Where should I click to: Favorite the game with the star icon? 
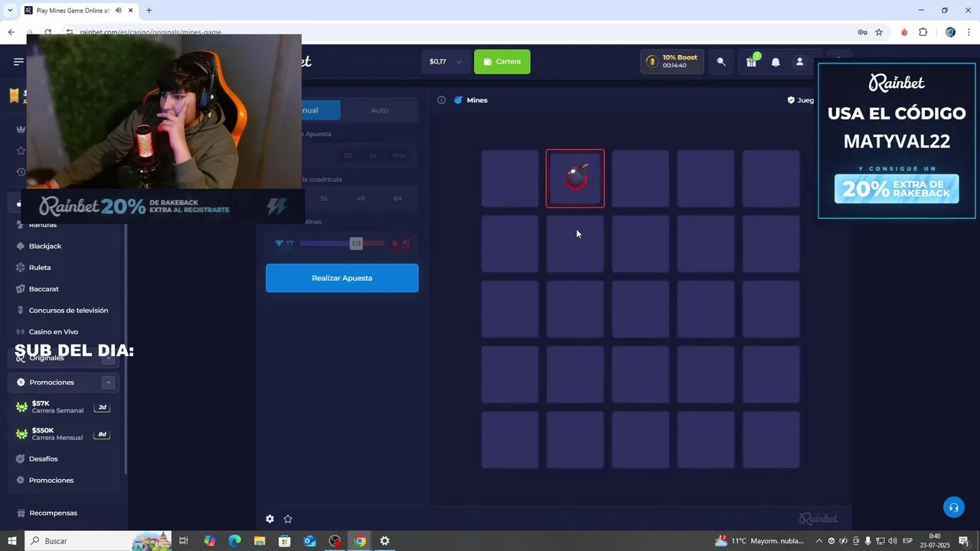(x=288, y=519)
